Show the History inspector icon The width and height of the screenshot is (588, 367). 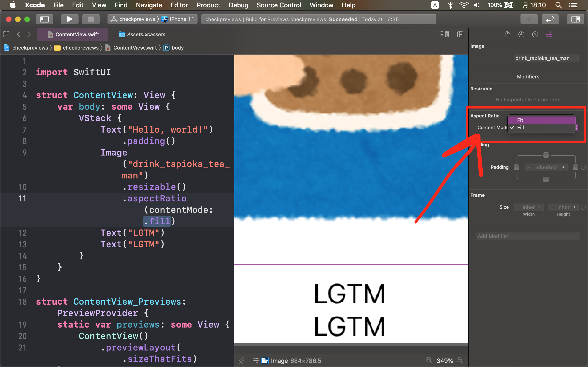click(x=521, y=34)
